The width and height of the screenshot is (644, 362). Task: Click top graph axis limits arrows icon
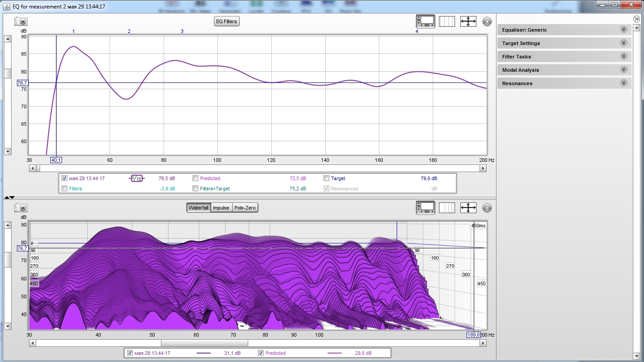pyautogui.click(x=468, y=21)
